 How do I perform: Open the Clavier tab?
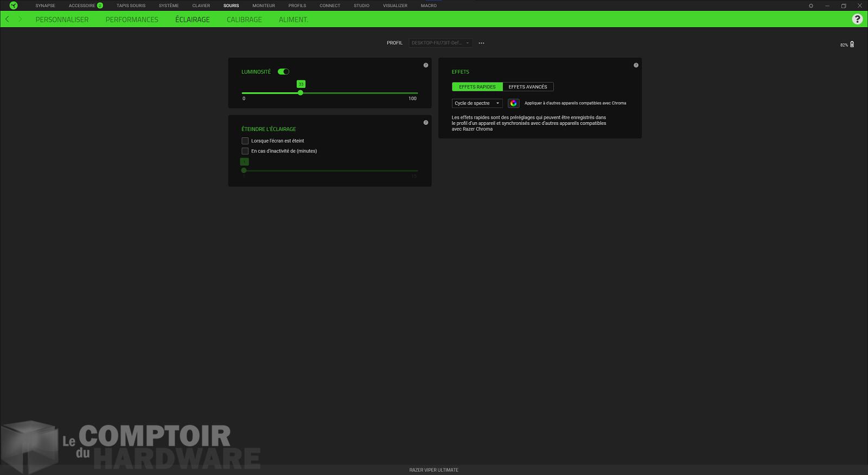click(201, 5)
